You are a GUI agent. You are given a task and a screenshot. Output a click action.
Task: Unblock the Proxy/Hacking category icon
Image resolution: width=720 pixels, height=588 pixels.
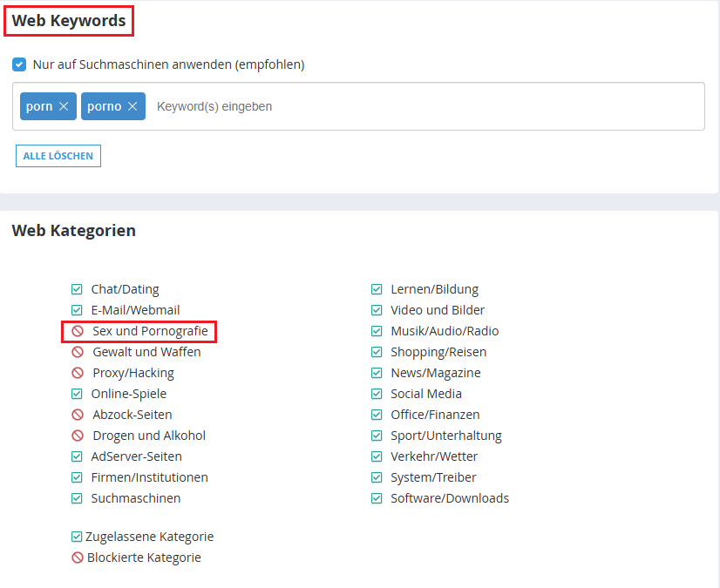tap(78, 373)
